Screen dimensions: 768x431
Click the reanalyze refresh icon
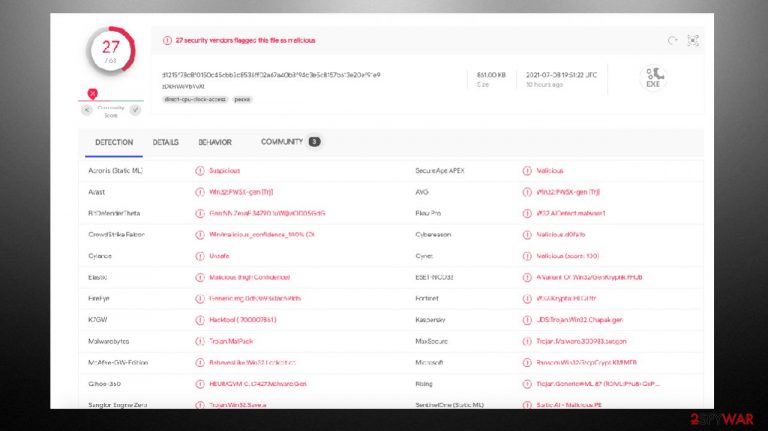672,41
